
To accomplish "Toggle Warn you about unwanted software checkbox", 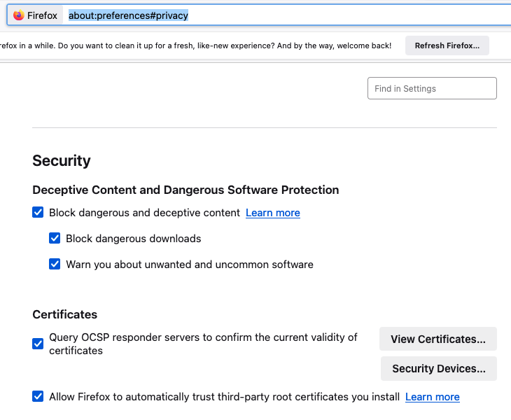I will 55,264.
